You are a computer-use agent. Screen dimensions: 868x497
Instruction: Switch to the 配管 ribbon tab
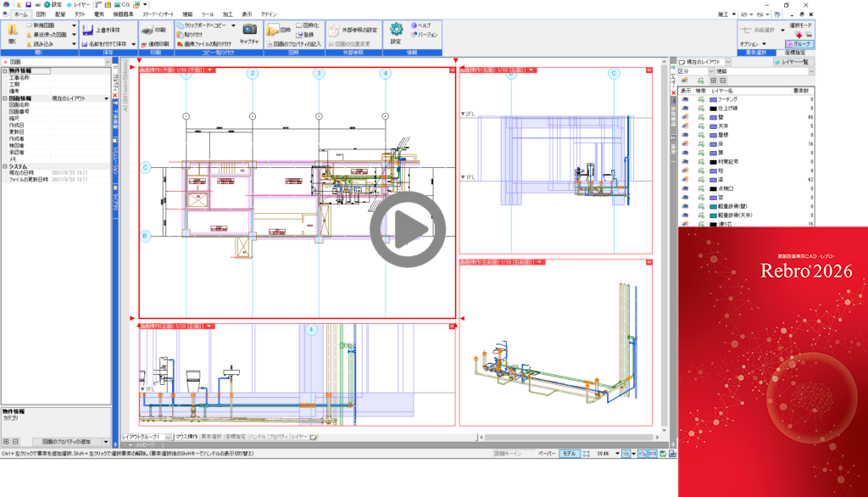[x=60, y=14]
